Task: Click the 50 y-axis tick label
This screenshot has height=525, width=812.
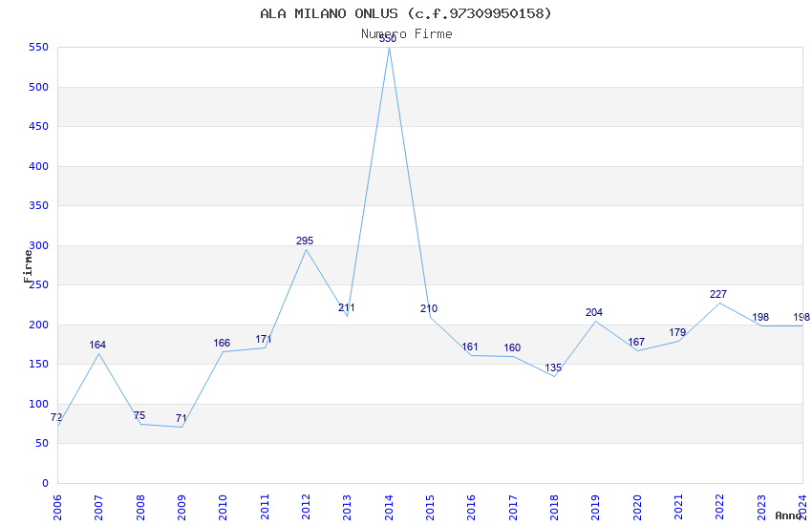Action: click(x=42, y=443)
